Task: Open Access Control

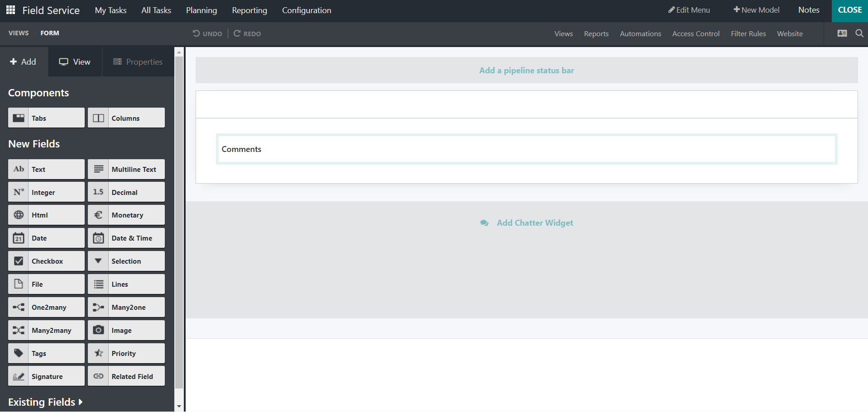Action: point(696,33)
